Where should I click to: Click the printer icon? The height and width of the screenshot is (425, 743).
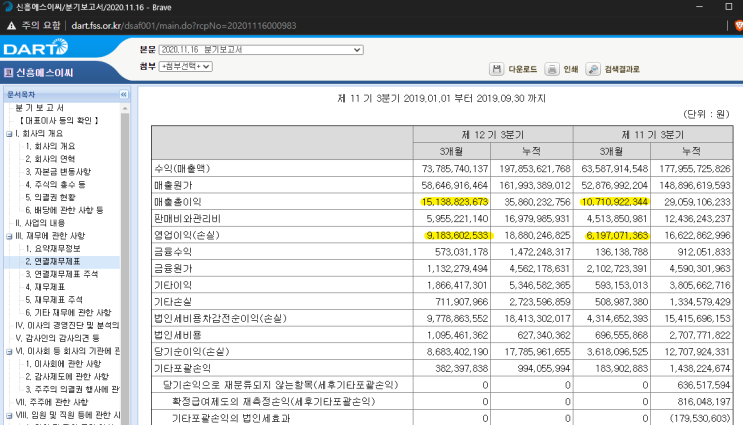coord(551,69)
